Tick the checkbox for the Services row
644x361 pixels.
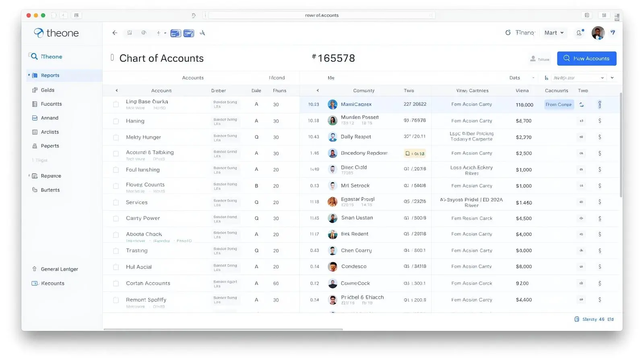pos(116,203)
